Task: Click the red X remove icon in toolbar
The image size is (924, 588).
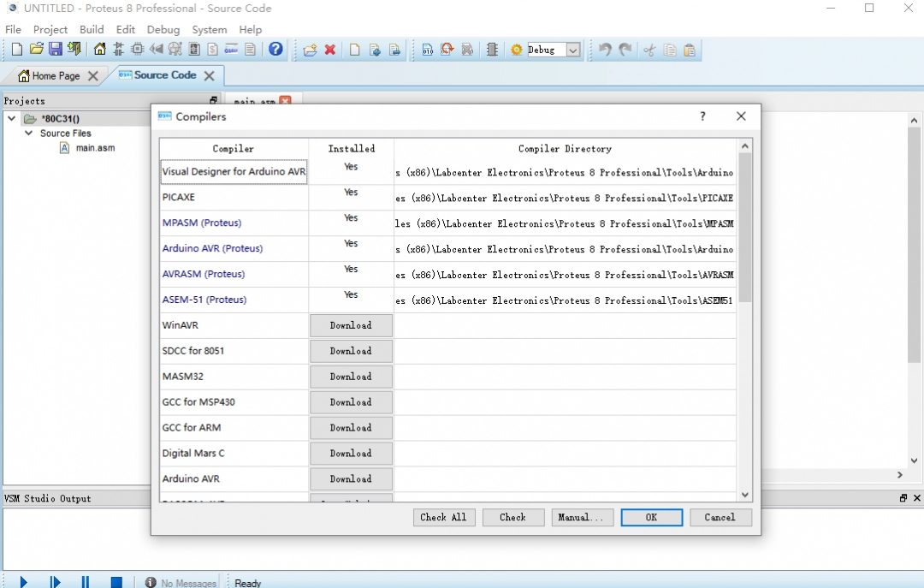Action: point(330,50)
